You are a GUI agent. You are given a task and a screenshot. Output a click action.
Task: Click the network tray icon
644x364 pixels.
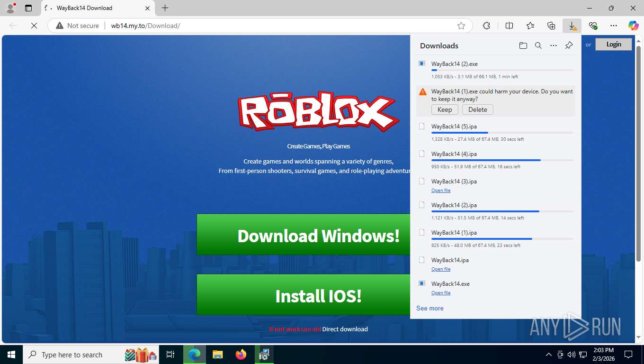tap(583, 355)
